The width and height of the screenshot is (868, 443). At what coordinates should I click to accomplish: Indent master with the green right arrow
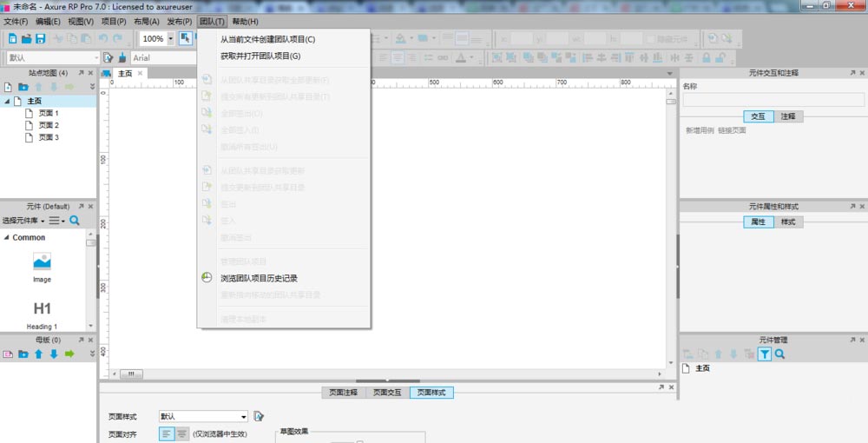point(69,354)
